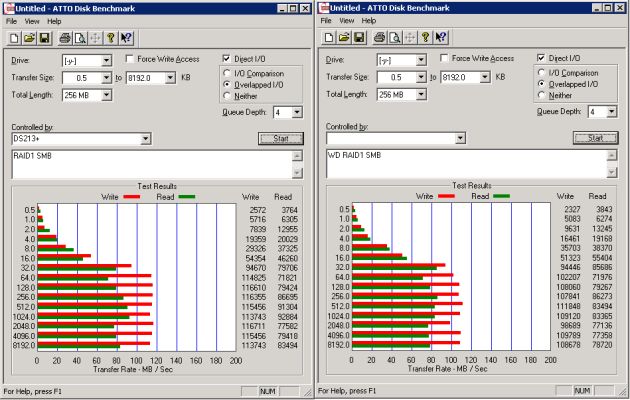This screenshot has width=630, height=400.
Task: Maximize the left ATTO window
Action: tap(293, 8)
